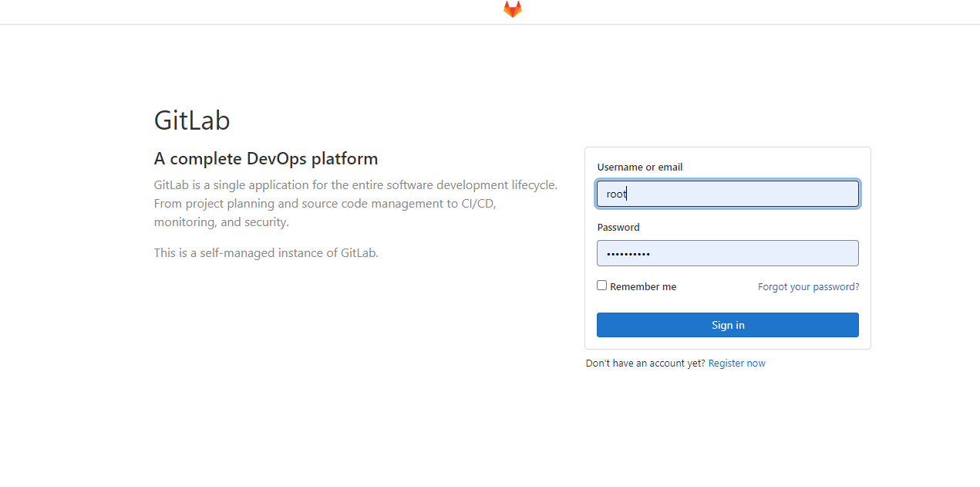Image resolution: width=980 pixels, height=487 pixels.
Task: Click the 'Password' field label
Action: tap(618, 228)
